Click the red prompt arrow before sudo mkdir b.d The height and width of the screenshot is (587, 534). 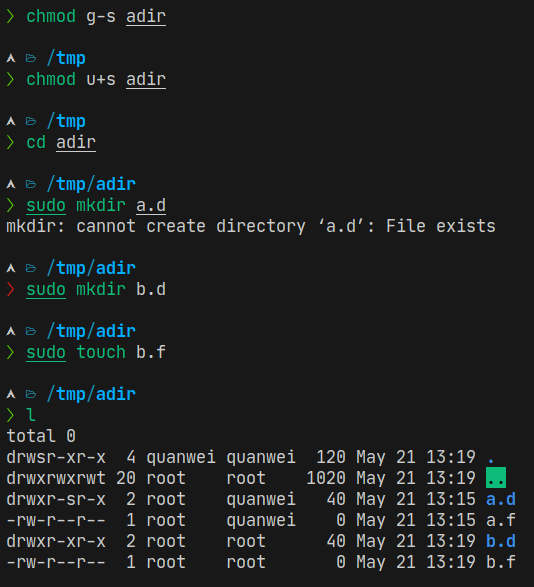[x=10, y=289]
